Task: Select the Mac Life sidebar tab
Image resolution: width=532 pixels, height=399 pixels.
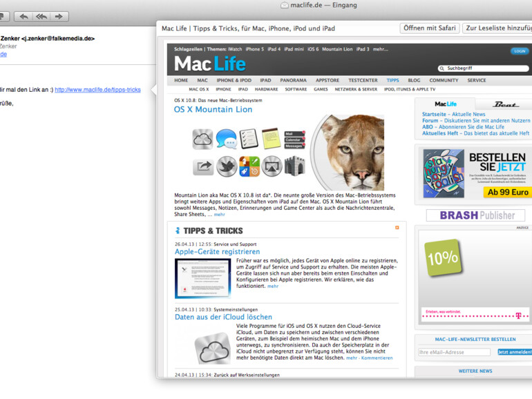Action: coord(446,104)
